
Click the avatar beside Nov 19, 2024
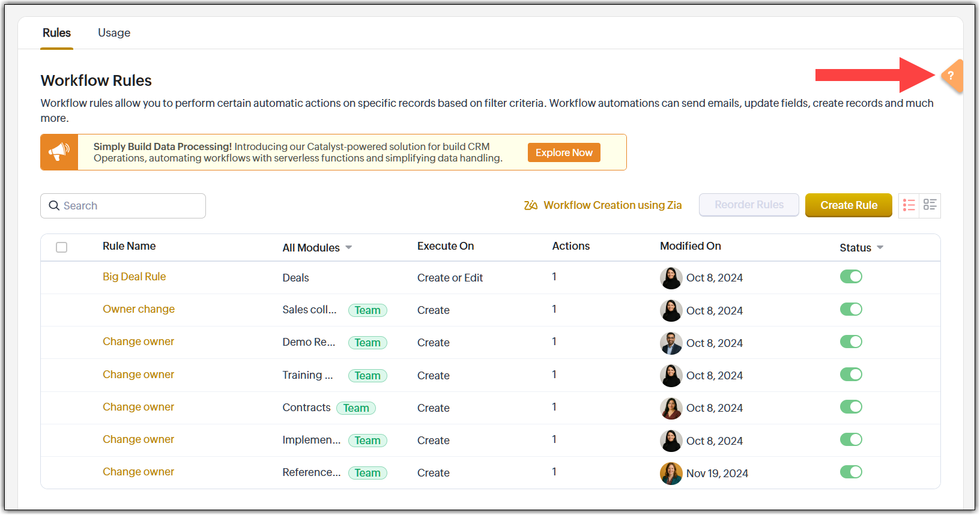[x=671, y=473]
